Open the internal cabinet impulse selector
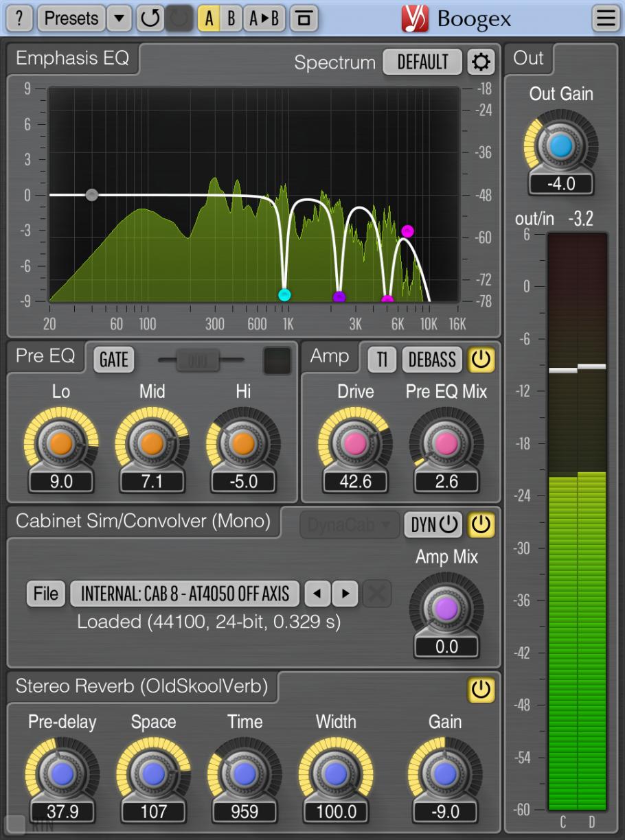625x840 pixels. (185, 593)
